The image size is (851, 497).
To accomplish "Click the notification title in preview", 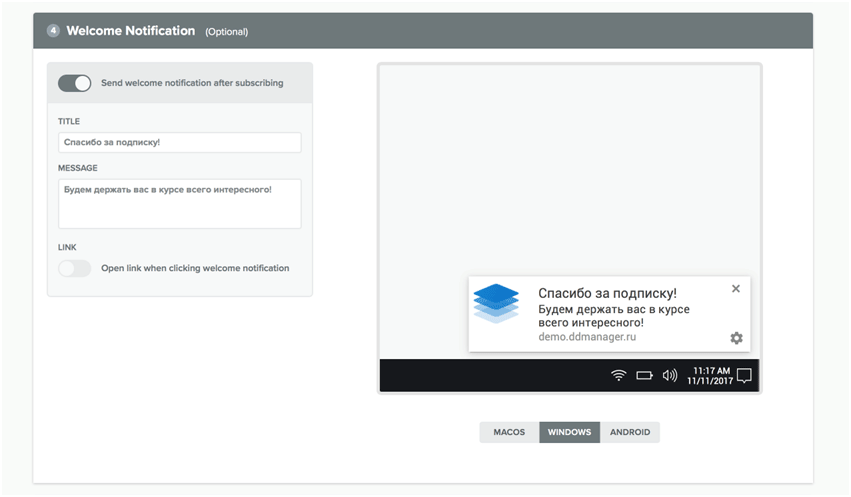I will [607, 293].
